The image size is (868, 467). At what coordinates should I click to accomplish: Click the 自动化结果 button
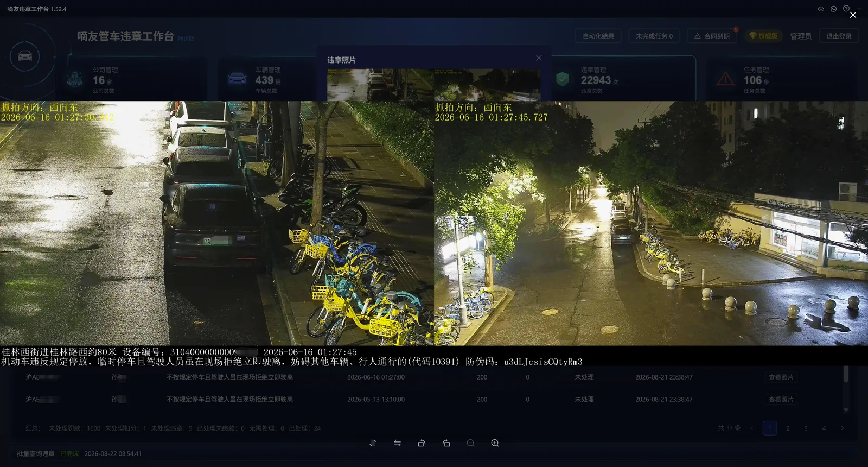[598, 36]
